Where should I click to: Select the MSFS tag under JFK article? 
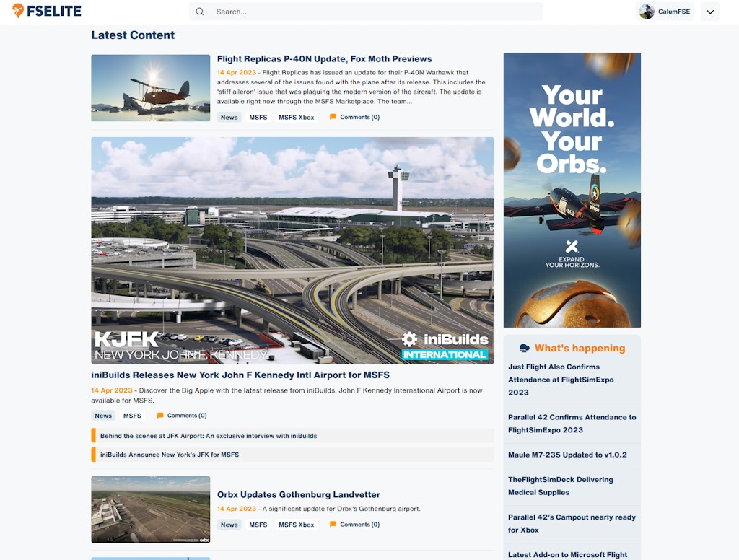(x=132, y=416)
